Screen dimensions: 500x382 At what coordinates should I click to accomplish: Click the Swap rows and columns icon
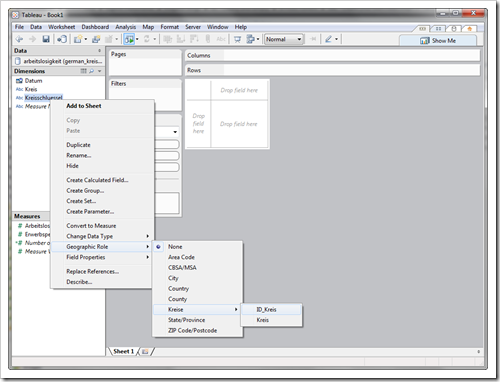(168, 39)
